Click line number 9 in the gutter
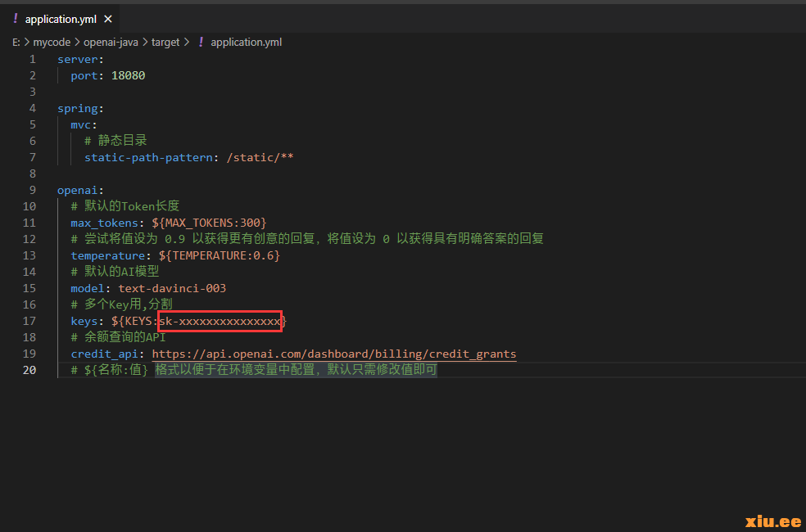The width and height of the screenshot is (806, 532). (33, 190)
